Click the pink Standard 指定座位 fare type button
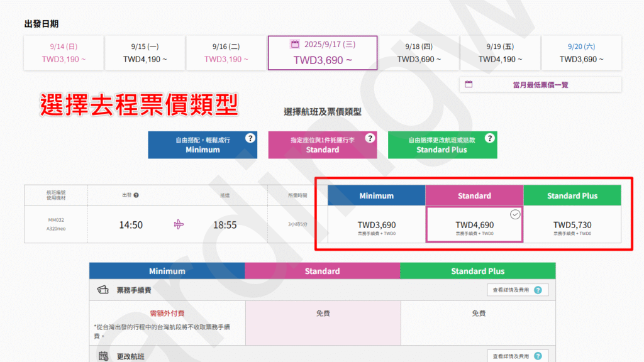 [x=323, y=145]
